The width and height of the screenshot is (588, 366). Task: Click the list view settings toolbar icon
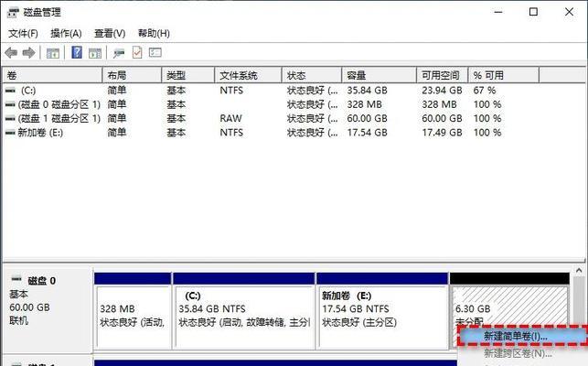coord(155,52)
